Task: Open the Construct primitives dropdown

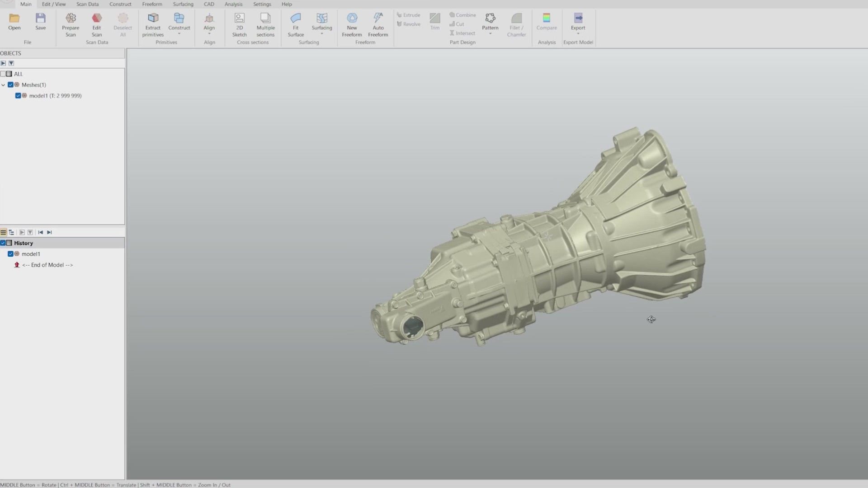Action: pos(179,34)
